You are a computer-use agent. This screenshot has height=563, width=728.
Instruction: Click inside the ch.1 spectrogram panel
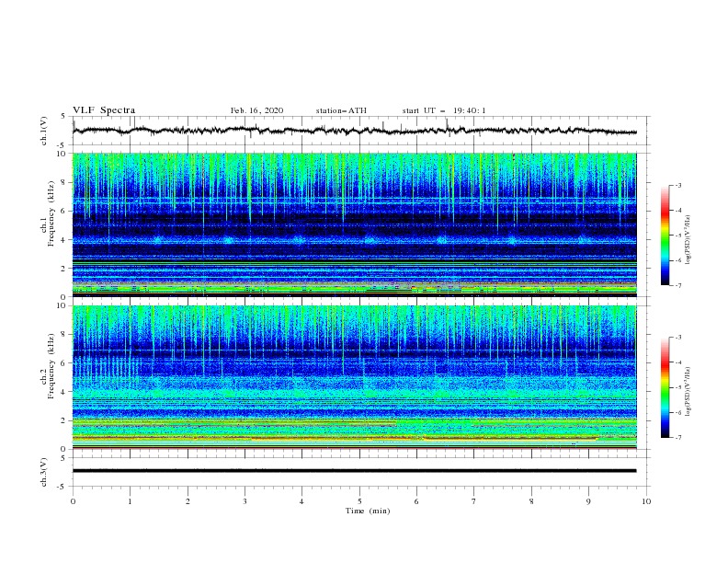pos(355,224)
